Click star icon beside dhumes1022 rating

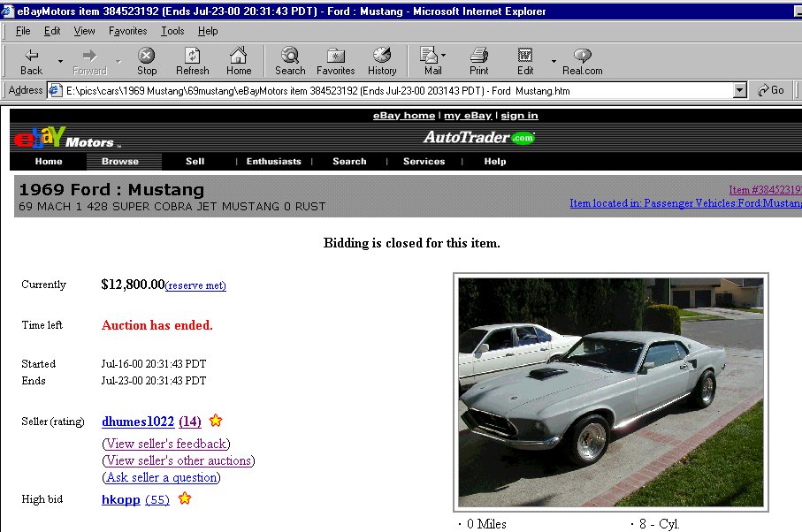pyautogui.click(x=216, y=421)
